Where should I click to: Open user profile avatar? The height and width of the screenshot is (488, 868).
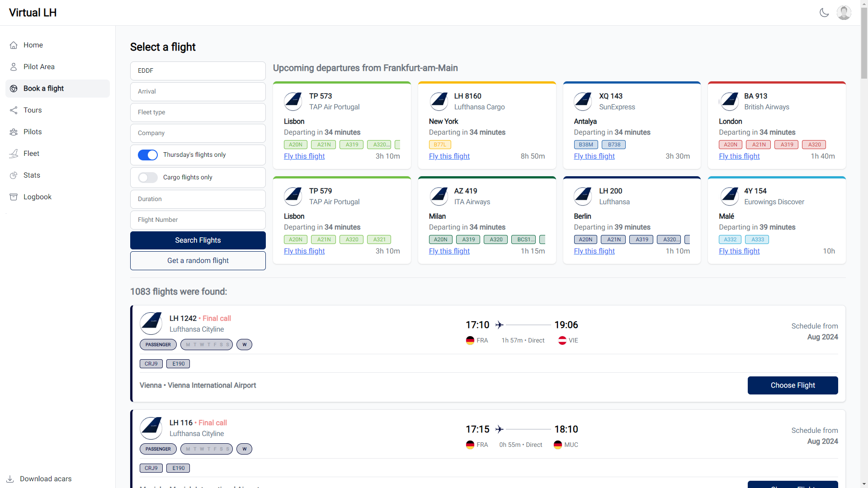click(x=844, y=13)
